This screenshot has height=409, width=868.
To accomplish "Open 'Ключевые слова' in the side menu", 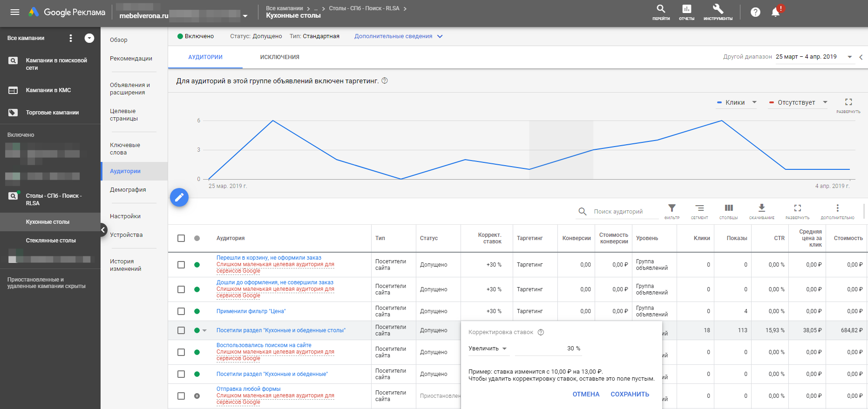I will click(x=125, y=149).
